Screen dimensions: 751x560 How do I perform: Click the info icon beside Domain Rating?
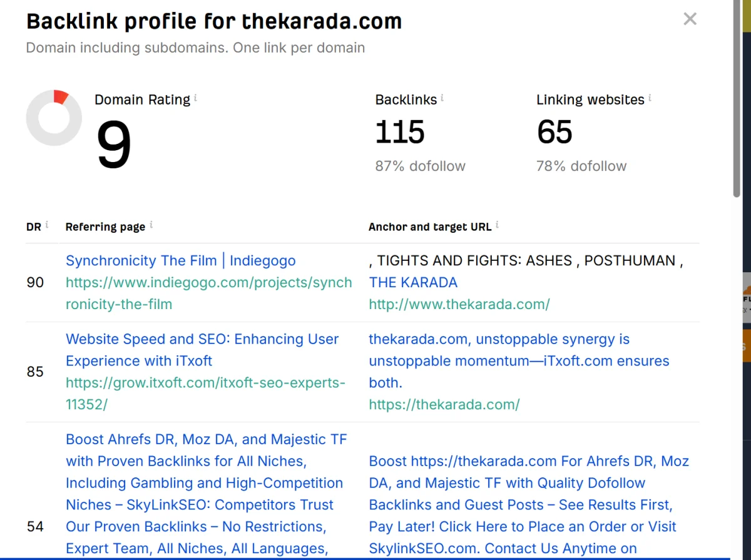point(196,98)
